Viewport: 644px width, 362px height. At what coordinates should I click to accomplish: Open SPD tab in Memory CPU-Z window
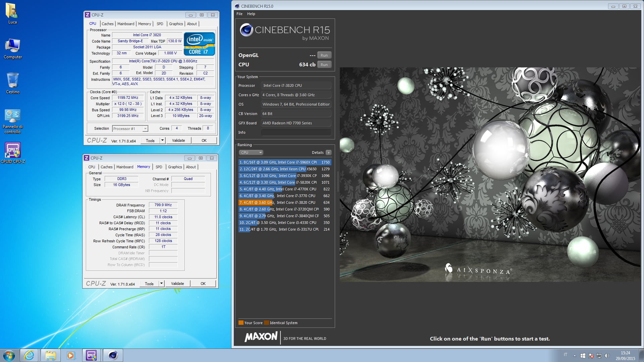click(159, 167)
